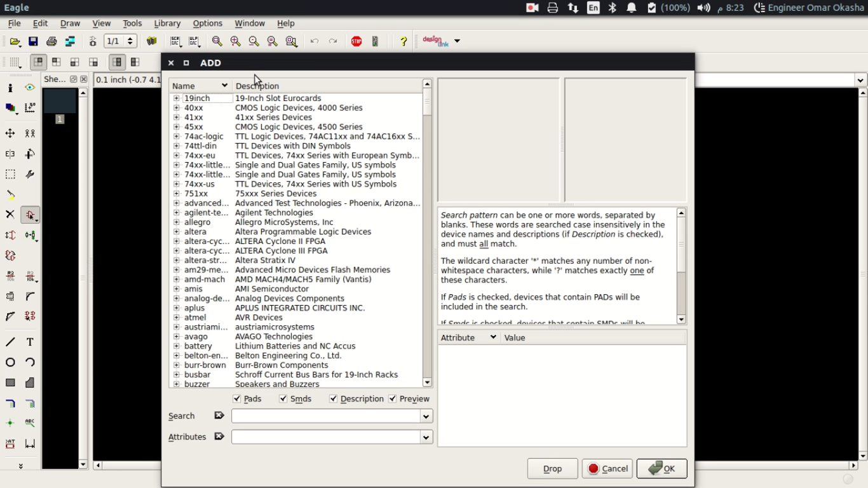Select the Show (eye) tool
Viewport: 868px width, 488px height.
pos(30,88)
